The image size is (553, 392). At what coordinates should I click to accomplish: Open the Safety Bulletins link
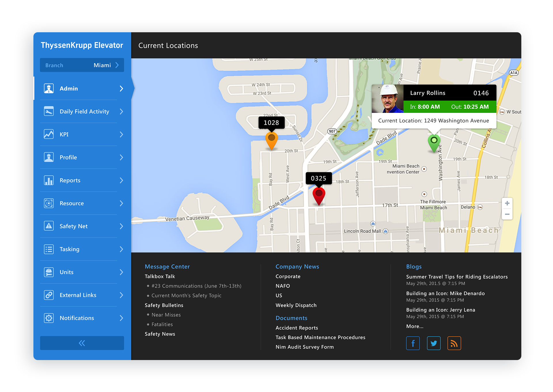tap(164, 305)
